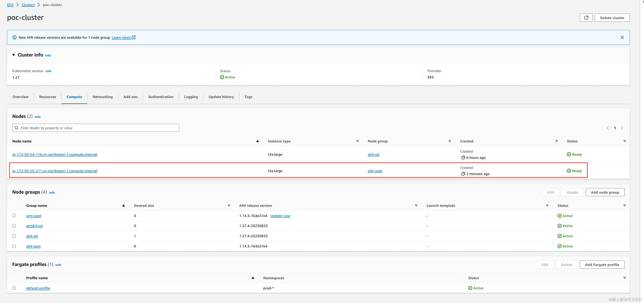Open Info link next to Cluster info
644x303 pixels.
click(48, 56)
